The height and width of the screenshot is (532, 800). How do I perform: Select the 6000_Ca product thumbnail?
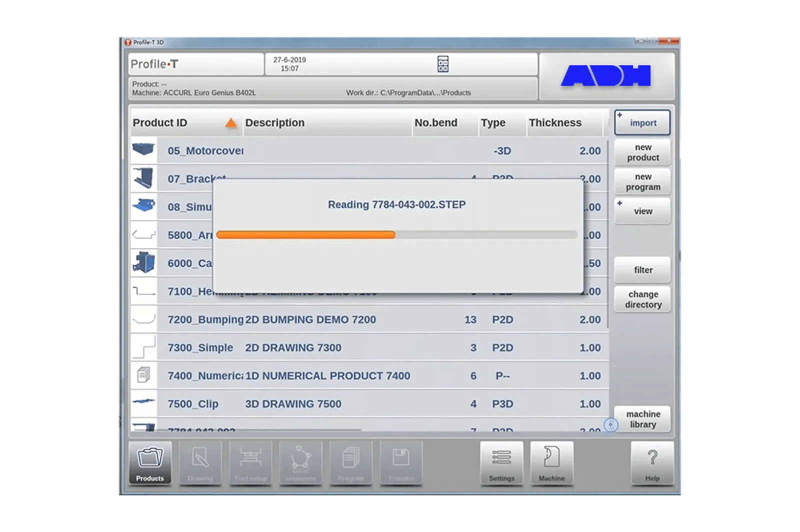tap(143, 262)
